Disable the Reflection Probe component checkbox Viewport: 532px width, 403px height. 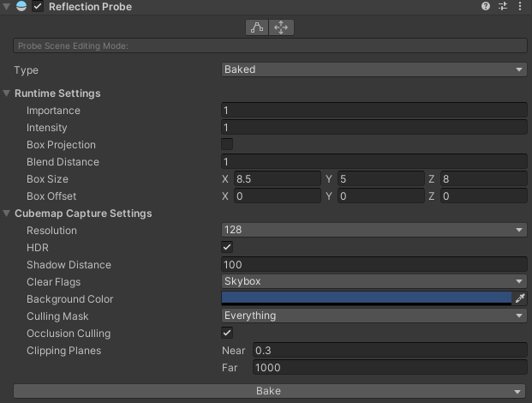click(x=38, y=7)
